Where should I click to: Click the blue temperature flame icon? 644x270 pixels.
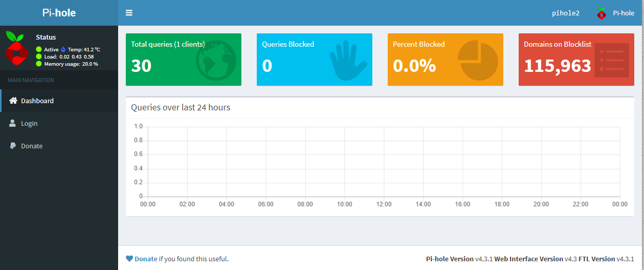(x=63, y=49)
